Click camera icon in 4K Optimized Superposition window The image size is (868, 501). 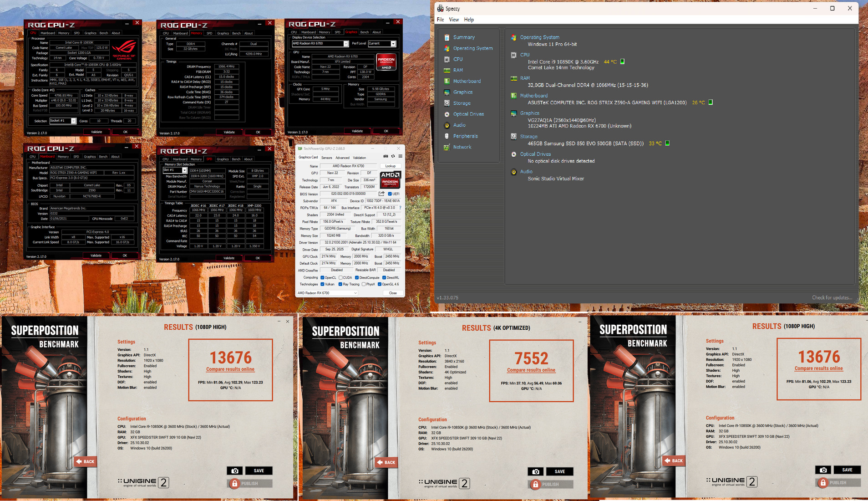[536, 471]
